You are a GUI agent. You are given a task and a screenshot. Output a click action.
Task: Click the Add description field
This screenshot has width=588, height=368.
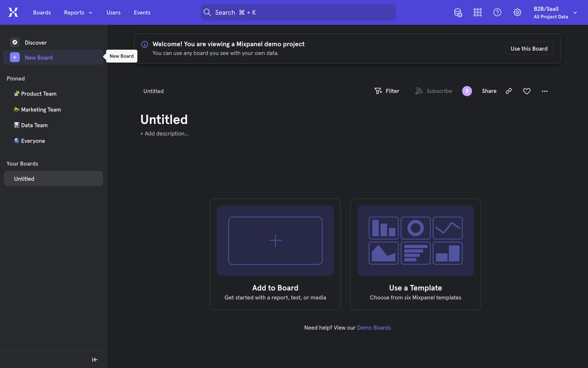pos(164,134)
